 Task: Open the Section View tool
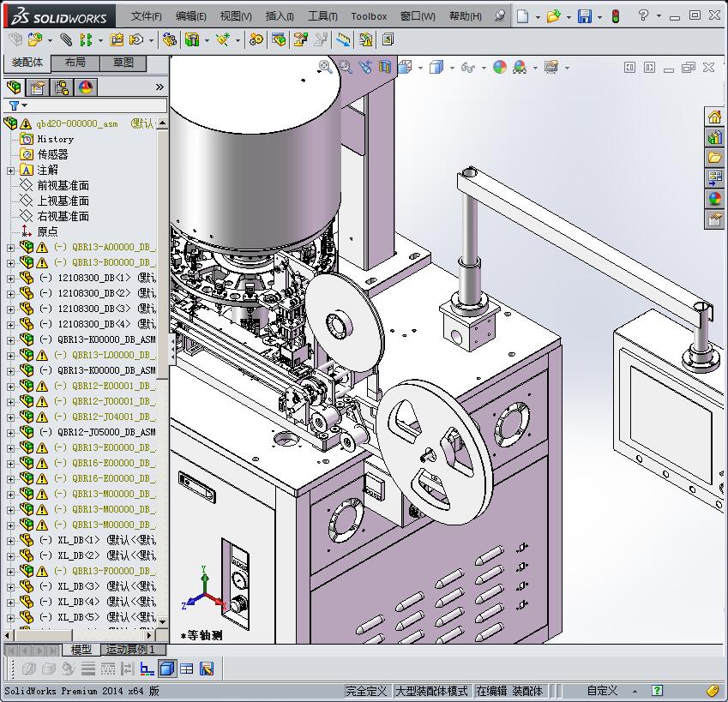click(385, 67)
